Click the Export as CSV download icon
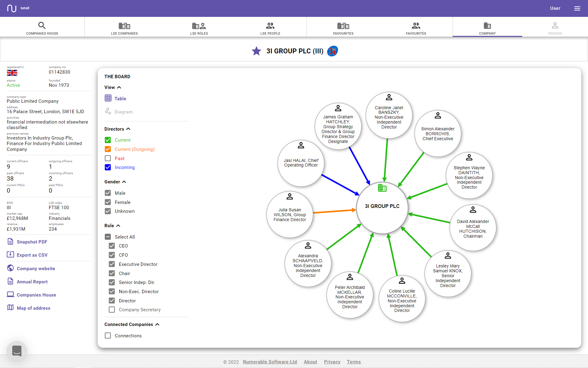This screenshot has height=368, width=588. pos(10,255)
